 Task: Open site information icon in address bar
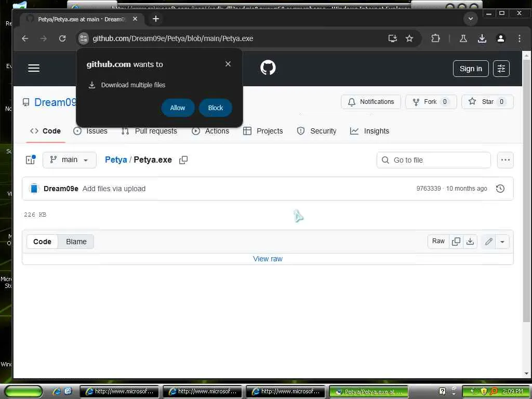pos(84,38)
